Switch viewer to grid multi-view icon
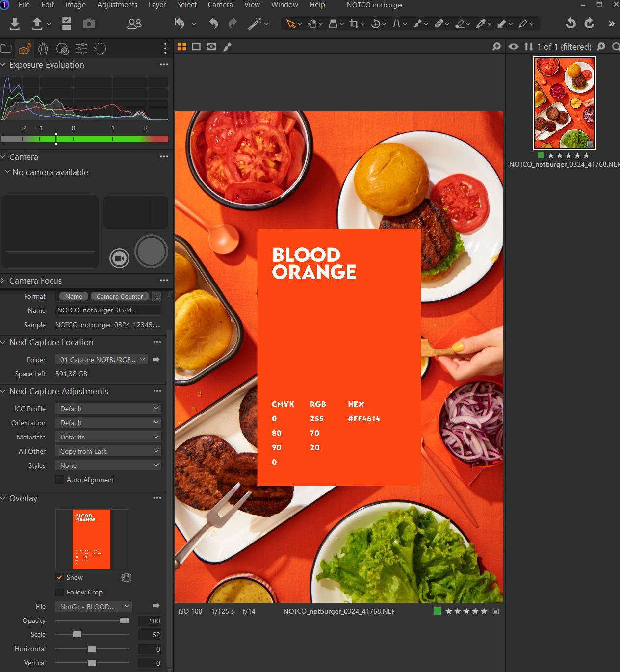The height and width of the screenshot is (672, 620). coord(182,47)
